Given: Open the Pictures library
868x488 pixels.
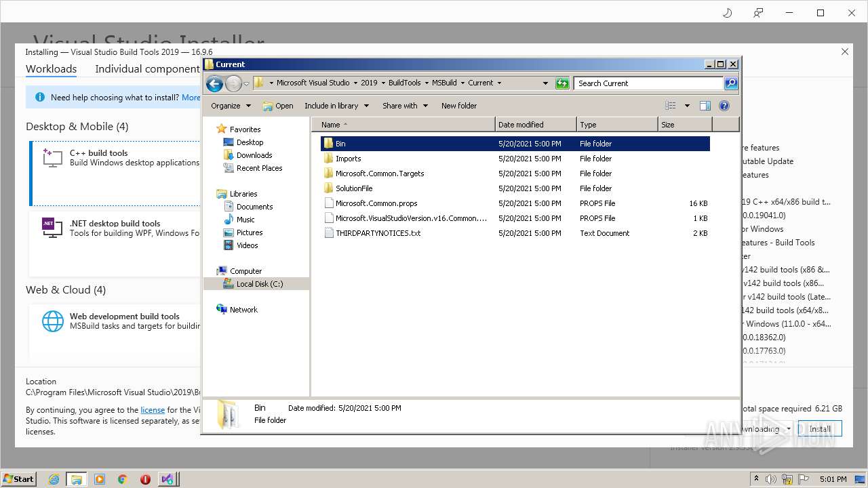Looking at the screenshot, I should tap(250, 232).
